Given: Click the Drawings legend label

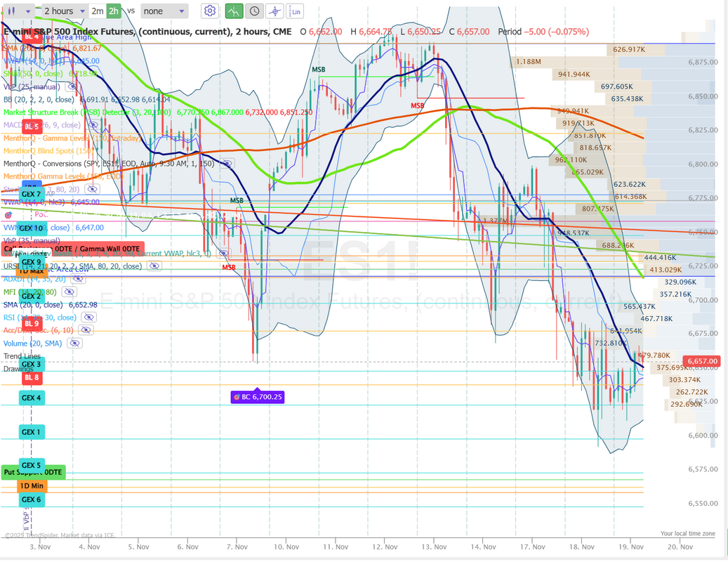Looking at the screenshot, I should [x=20, y=369].
